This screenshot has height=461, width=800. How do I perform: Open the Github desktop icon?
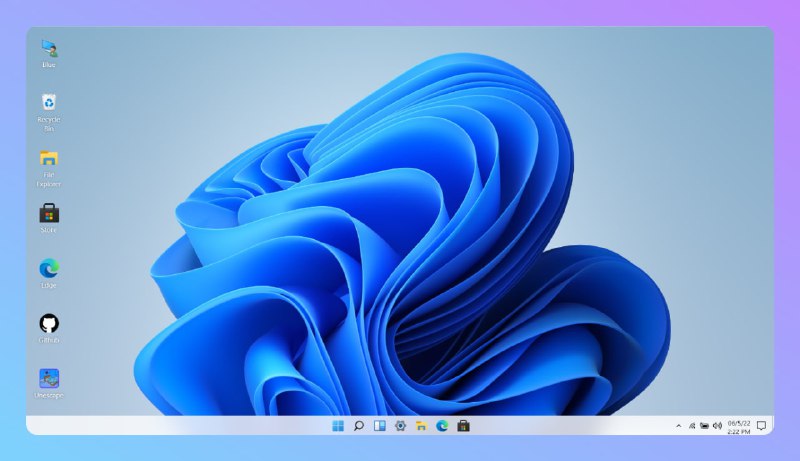[49, 328]
